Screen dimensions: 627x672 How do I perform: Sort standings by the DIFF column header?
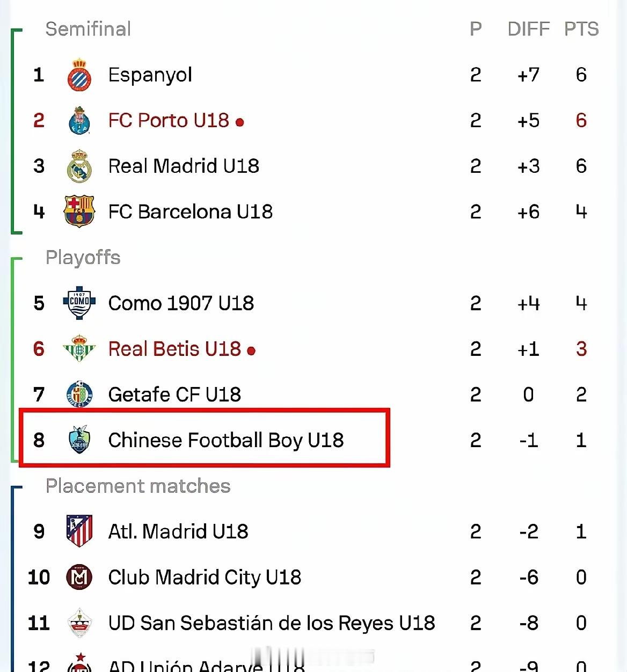[529, 29]
